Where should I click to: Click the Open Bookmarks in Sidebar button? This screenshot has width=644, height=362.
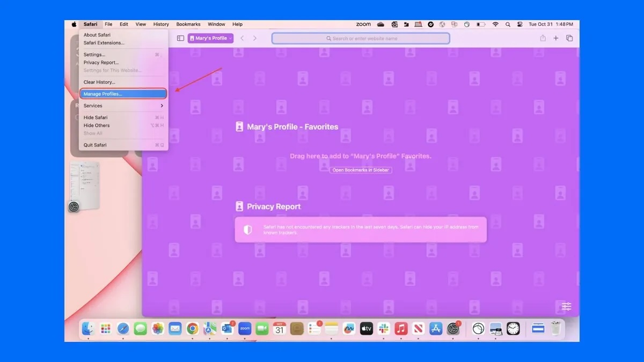tap(361, 170)
